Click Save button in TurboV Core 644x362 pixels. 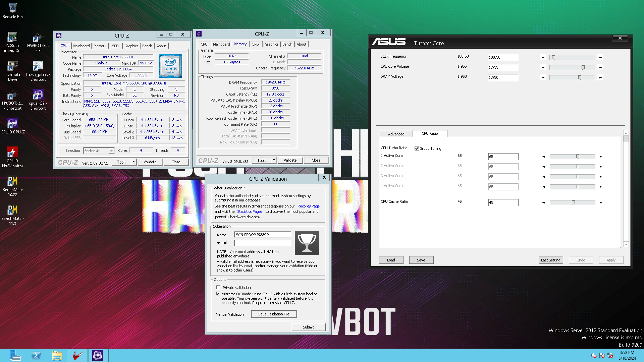(421, 260)
